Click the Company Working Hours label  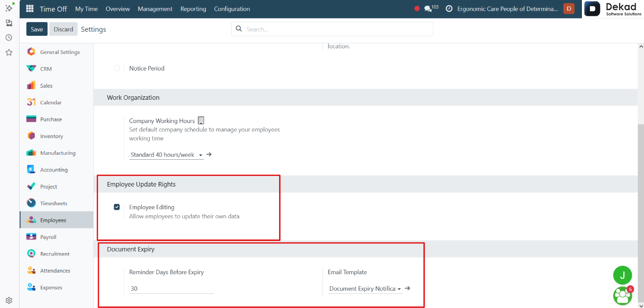(x=162, y=121)
